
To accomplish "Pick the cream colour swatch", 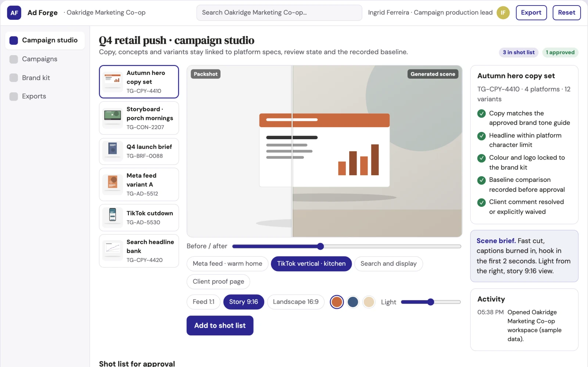I will pos(369,302).
